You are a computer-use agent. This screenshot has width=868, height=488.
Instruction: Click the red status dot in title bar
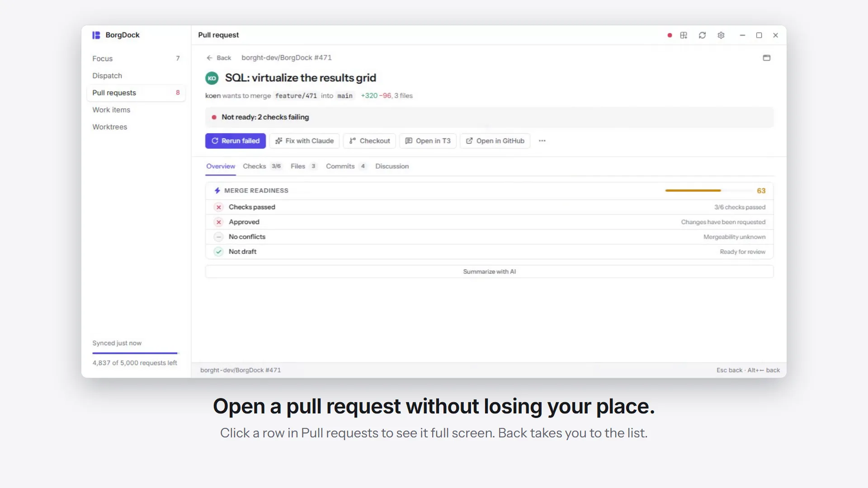click(670, 35)
